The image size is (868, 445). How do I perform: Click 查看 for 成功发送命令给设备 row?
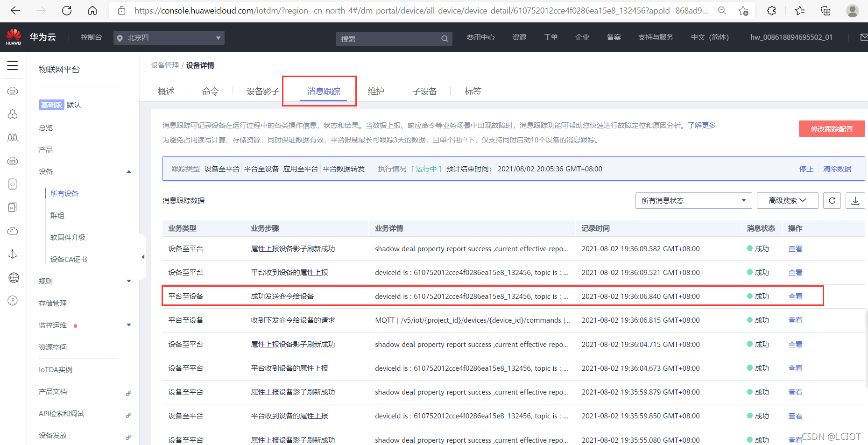pos(795,297)
